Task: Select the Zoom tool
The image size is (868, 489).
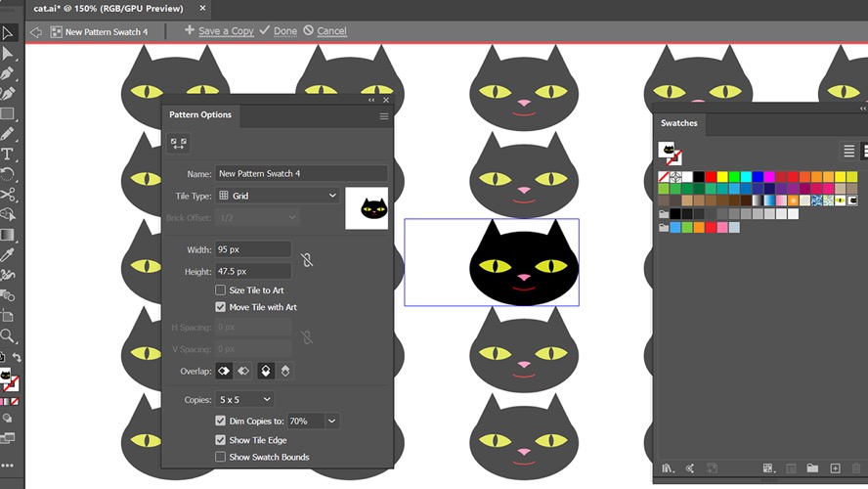Action: (7, 335)
